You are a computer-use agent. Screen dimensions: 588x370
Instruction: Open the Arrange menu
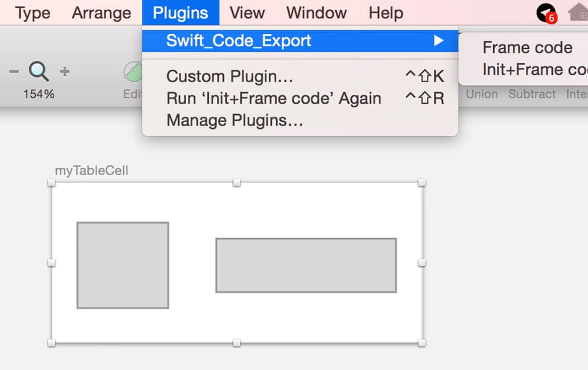pyautogui.click(x=101, y=12)
